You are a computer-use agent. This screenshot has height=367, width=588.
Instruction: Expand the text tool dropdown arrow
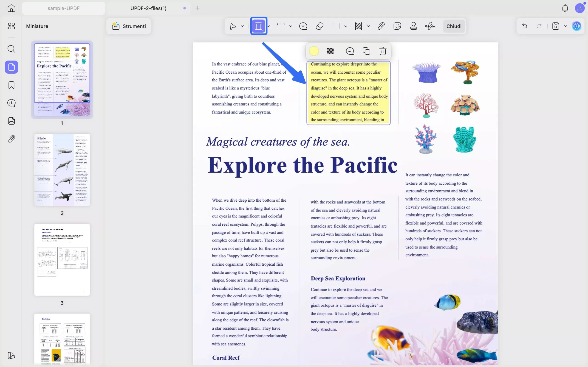[291, 26]
